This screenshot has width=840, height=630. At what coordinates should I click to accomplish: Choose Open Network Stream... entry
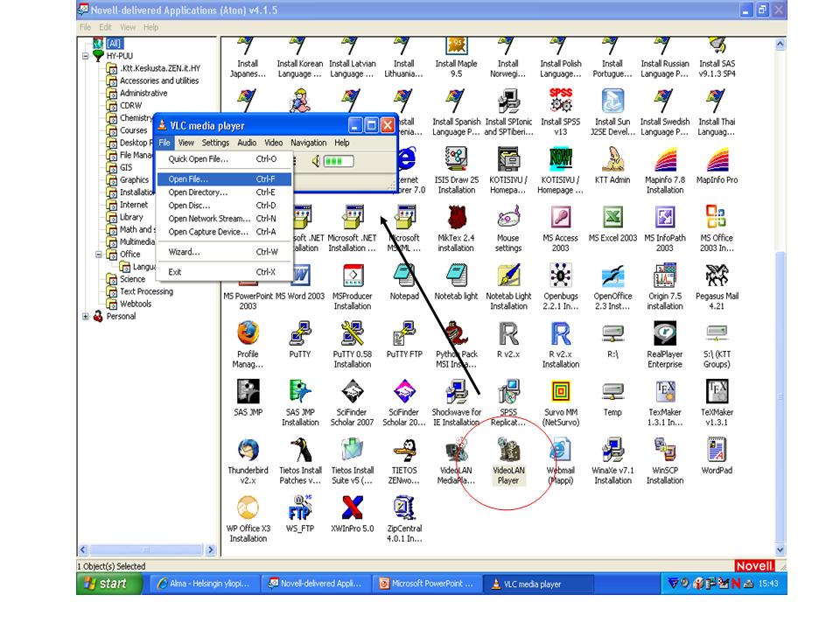pyautogui.click(x=225, y=219)
